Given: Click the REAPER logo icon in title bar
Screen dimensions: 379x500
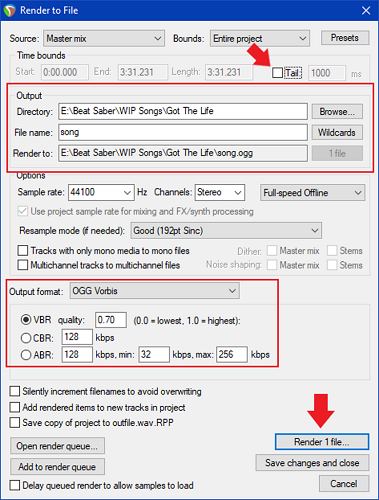Looking at the screenshot, I should tap(10, 10).
